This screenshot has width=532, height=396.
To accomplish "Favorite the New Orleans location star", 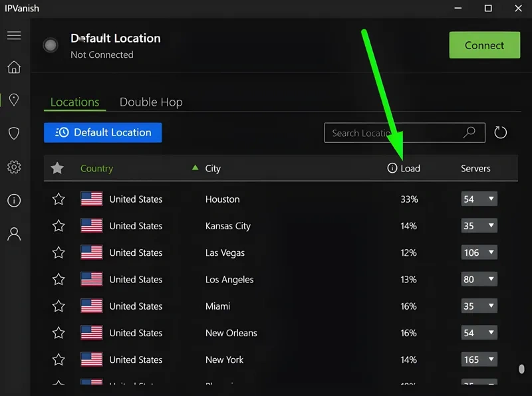I will click(x=59, y=333).
